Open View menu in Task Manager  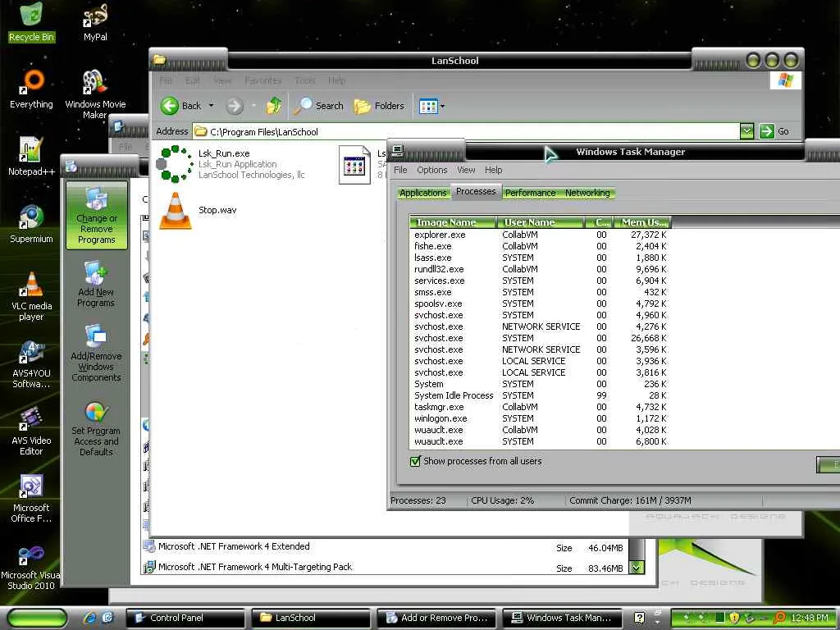(466, 170)
